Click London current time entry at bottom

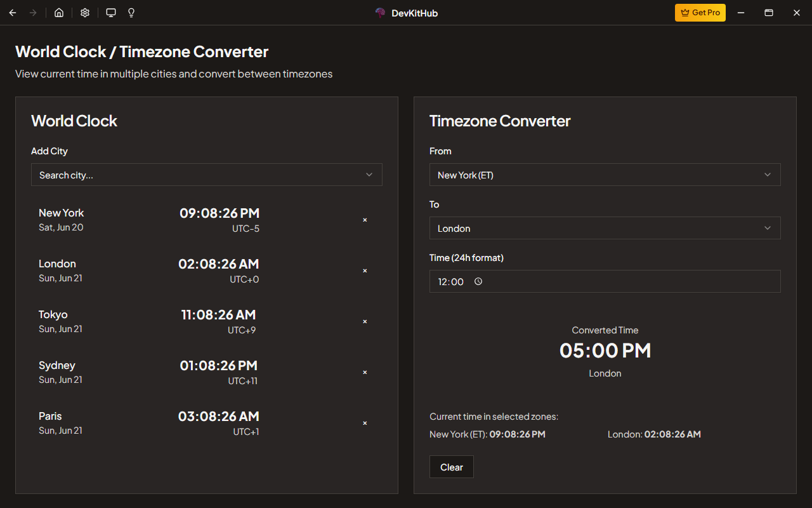pos(654,434)
